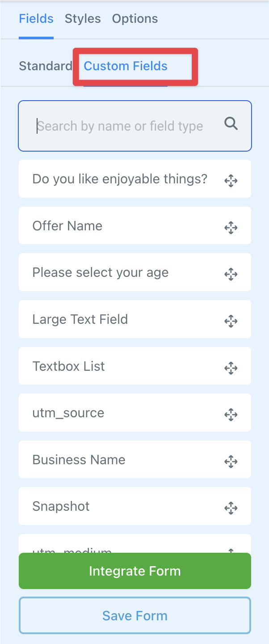Viewport: 269px width, 644px height.
Task: Click the Large Text Field move icon
Action: click(x=231, y=321)
